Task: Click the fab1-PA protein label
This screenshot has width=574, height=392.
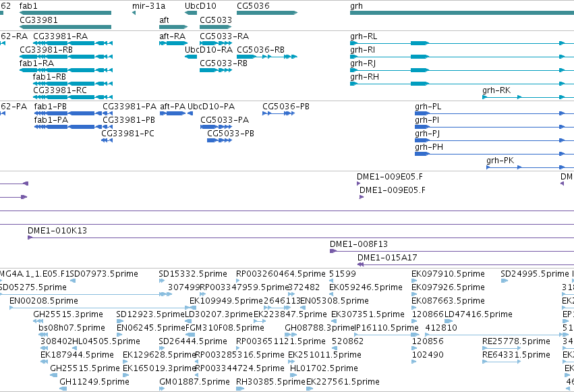Action: (51, 120)
